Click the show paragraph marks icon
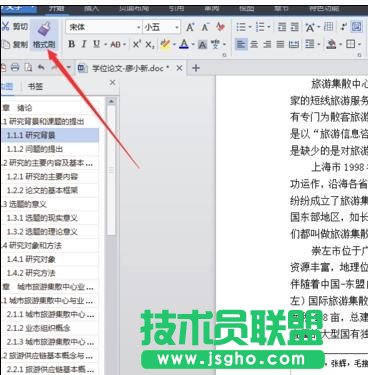This screenshot has width=368, height=375. point(343,27)
